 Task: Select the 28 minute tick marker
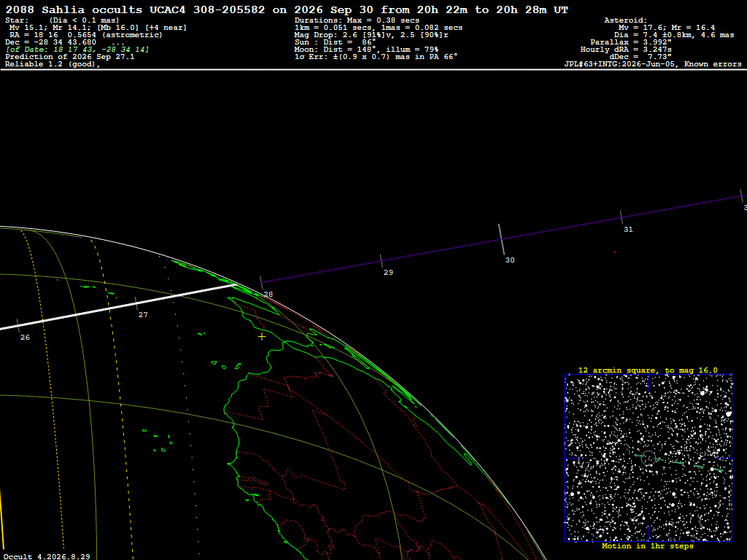point(261,282)
